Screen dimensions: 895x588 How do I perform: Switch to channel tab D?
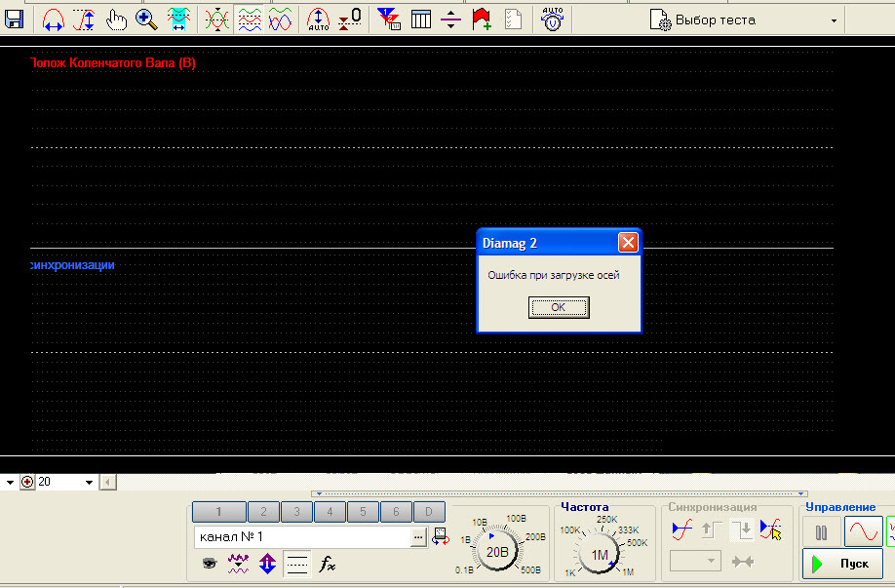tap(429, 512)
